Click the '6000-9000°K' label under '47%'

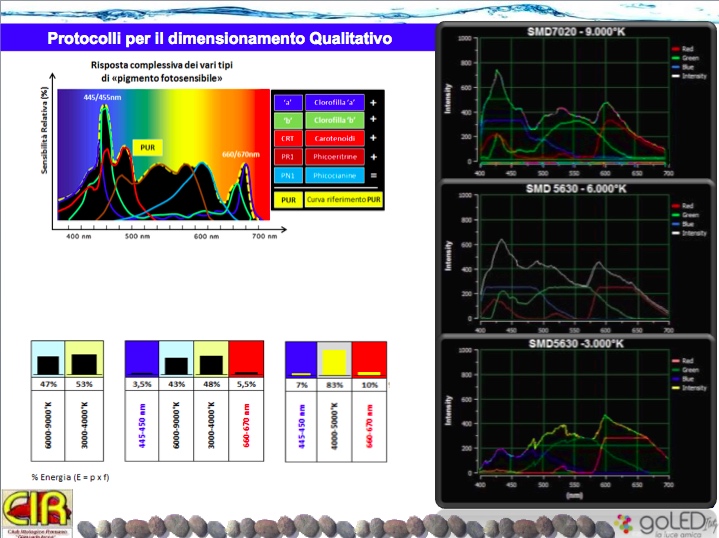[48, 425]
